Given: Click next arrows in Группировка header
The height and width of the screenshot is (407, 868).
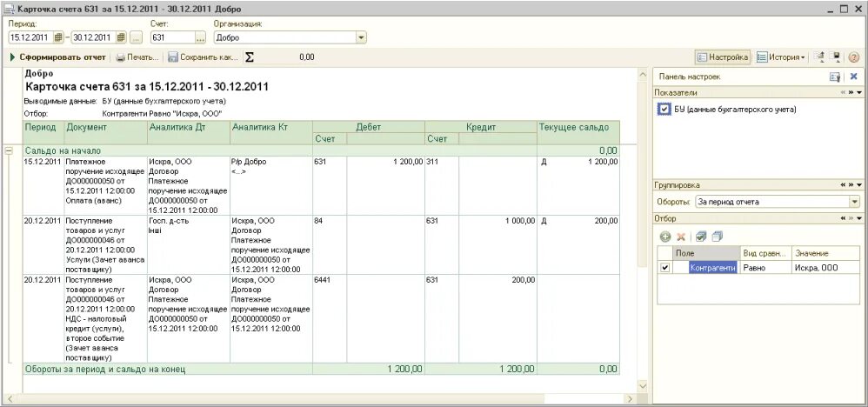Looking at the screenshot, I should [851, 185].
